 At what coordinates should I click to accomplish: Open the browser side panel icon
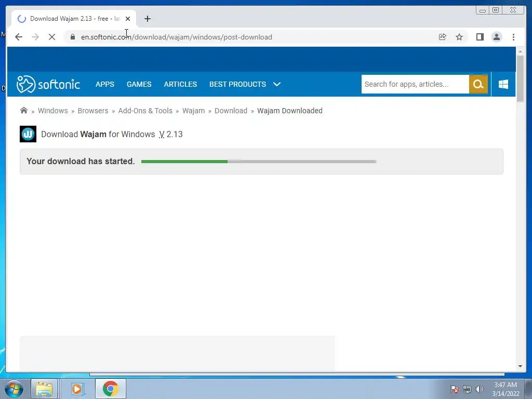[x=480, y=37]
